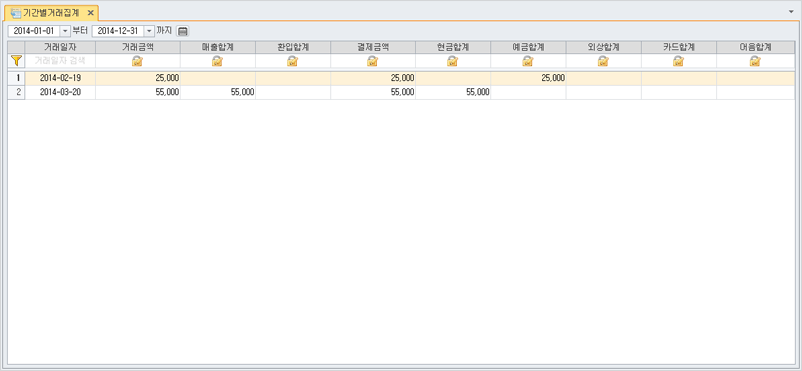This screenshot has width=802, height=371.
Task: Click the 거래일자 검색 search field
Action: click(x=60, y=61)
